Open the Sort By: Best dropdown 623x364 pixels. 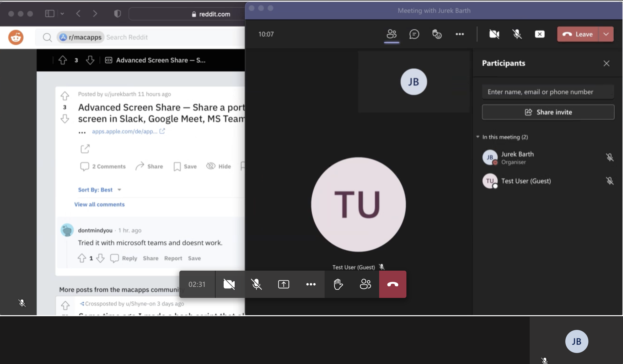[100, 189]
